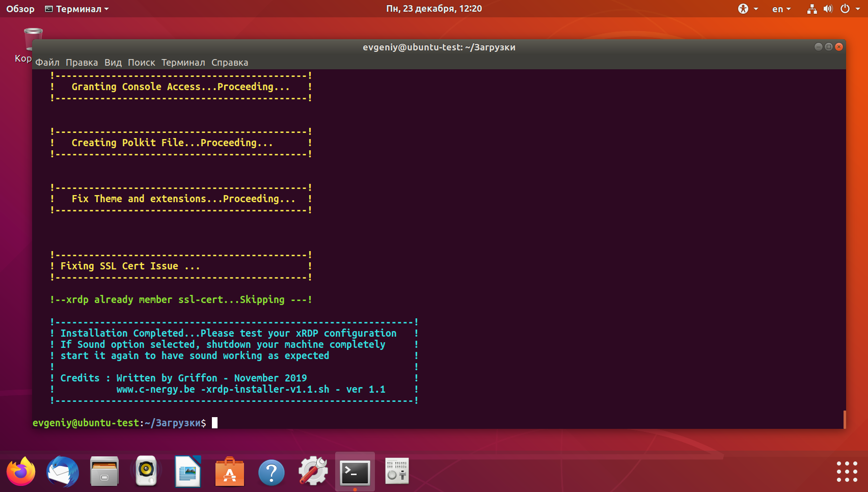Open the power menu icon
The image size is (868, 492).
click(845, 9)
